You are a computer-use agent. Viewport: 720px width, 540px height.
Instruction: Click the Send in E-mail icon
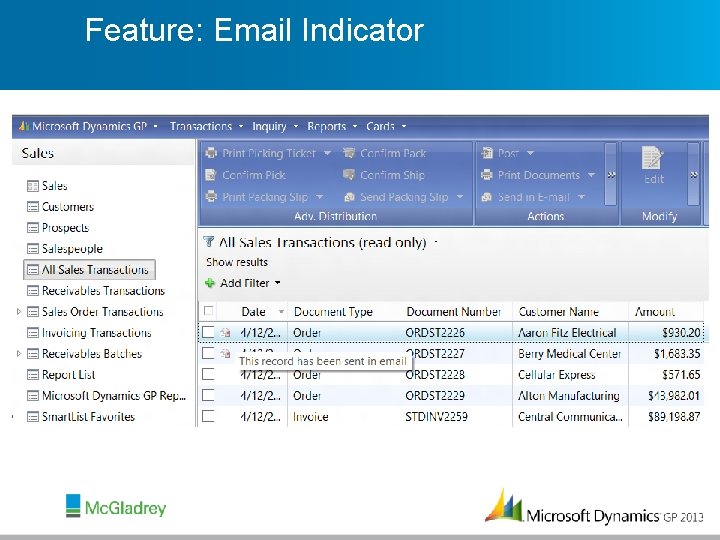[487, 197]
